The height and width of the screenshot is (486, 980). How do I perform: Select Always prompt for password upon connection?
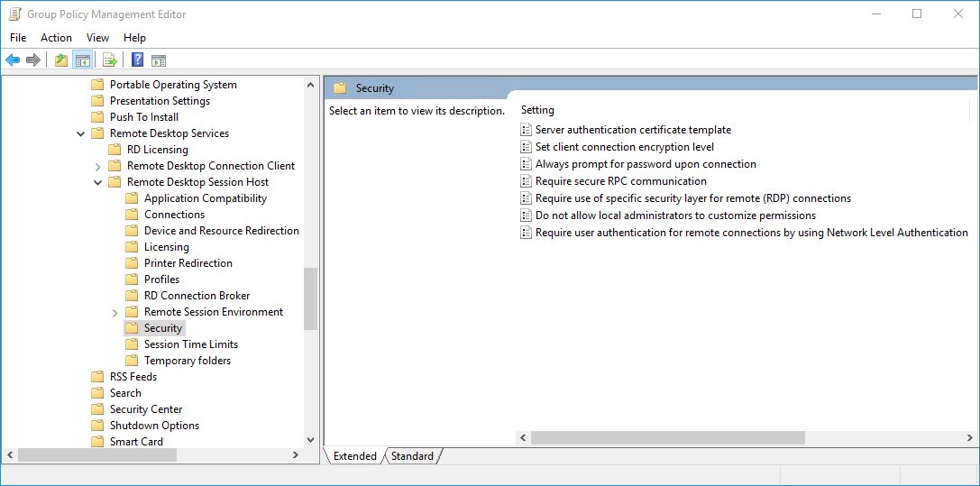(646, 164)
